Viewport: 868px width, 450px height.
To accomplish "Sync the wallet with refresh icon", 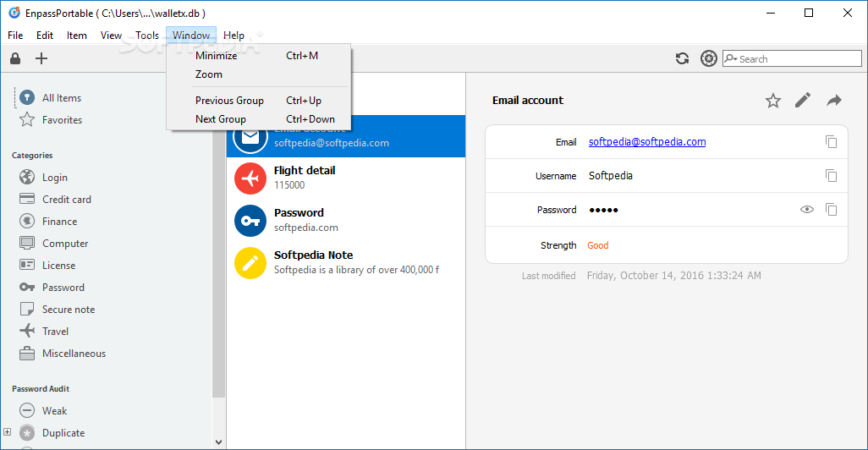I will 682,58.
